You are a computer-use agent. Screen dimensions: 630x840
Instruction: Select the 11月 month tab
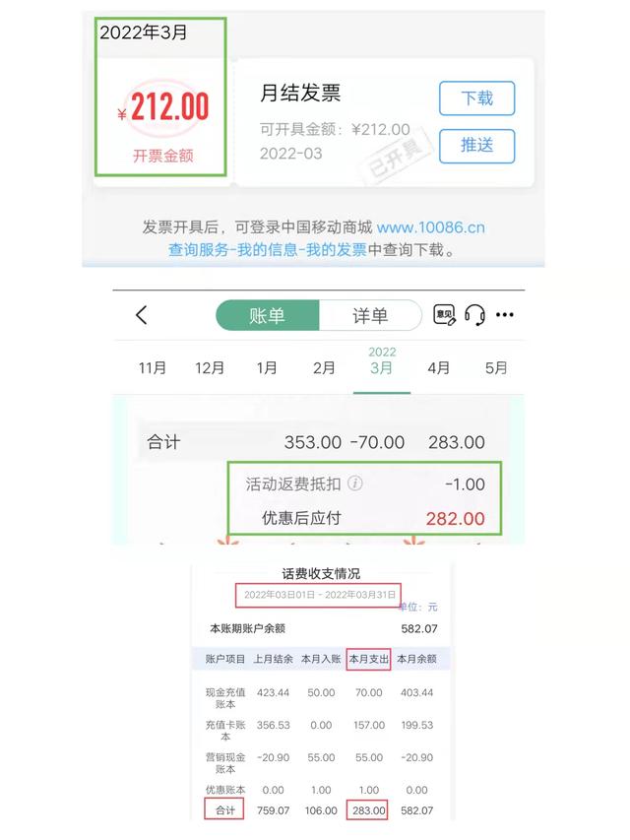pyautogui.click(x=153, y=368)
